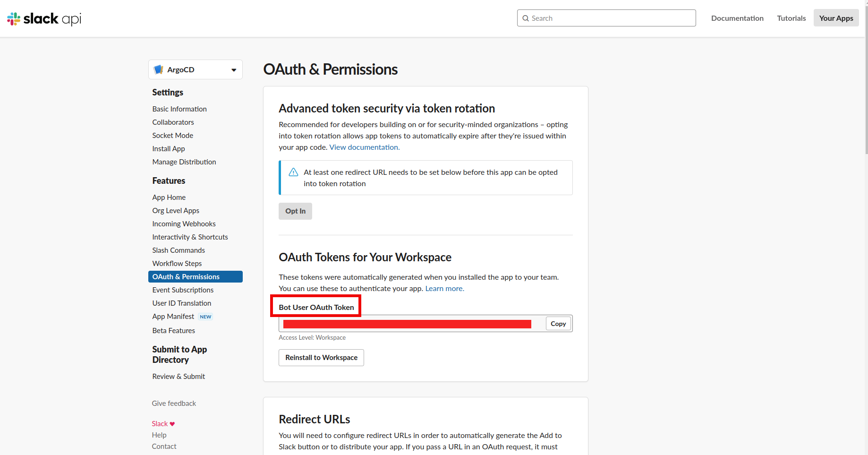This screenshot has width=868, height=455.
Task: Go to Basic Information settings
Action: click(179, 109)
